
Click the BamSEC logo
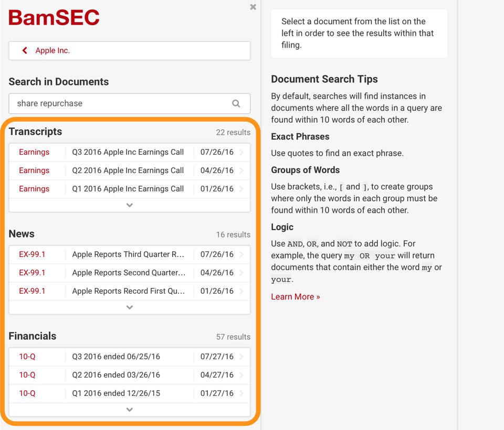tap(53, 18)
